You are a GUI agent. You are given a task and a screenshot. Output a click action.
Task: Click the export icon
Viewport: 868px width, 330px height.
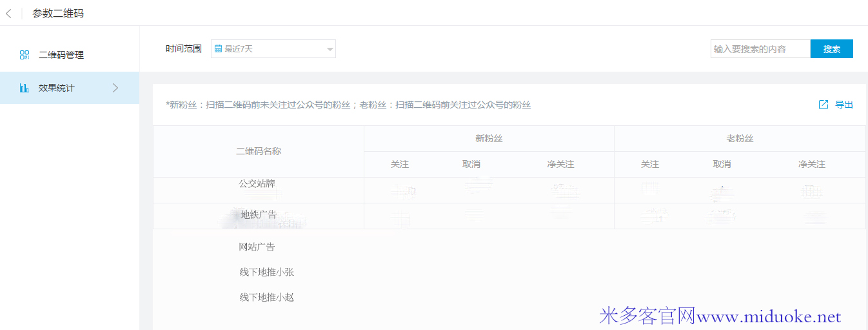[x=823, y=105]
